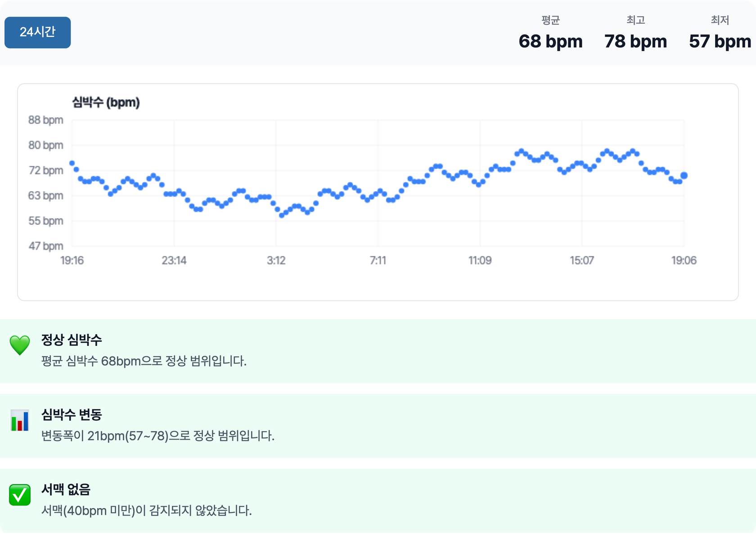Click the 7:11 time axis label
Screen dimensions: 756x536
(x=378, y=260)
